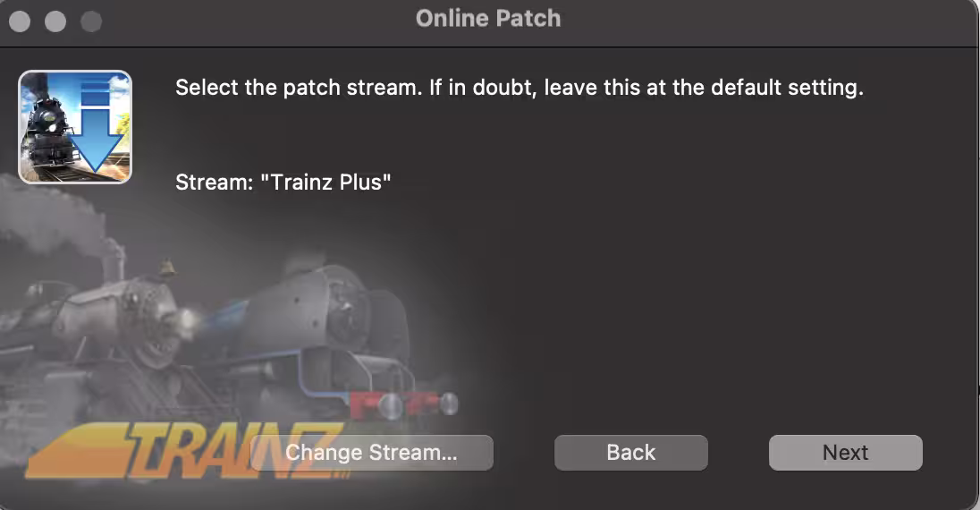Click the "Online Patch" window title
The width and height of the screenshot is (980, 510).
[488, 19]
